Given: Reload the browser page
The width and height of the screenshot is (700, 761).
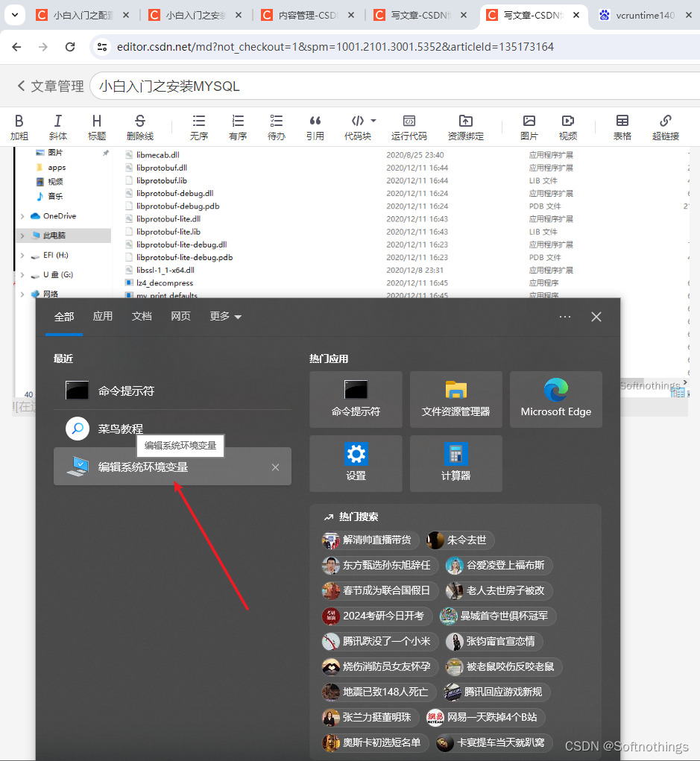Looking at the screenshot, I should coord(70,47).
